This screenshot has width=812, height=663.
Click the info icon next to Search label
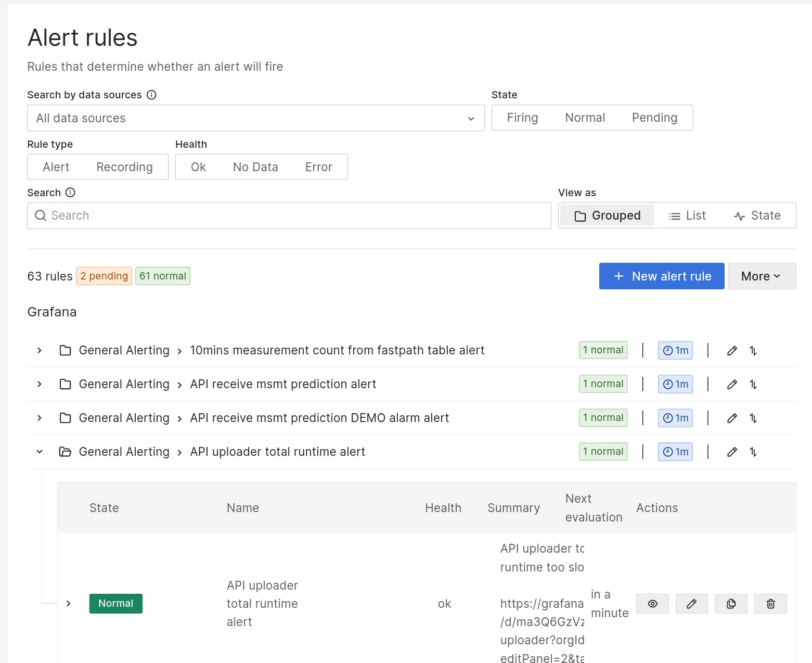(70, 193)
